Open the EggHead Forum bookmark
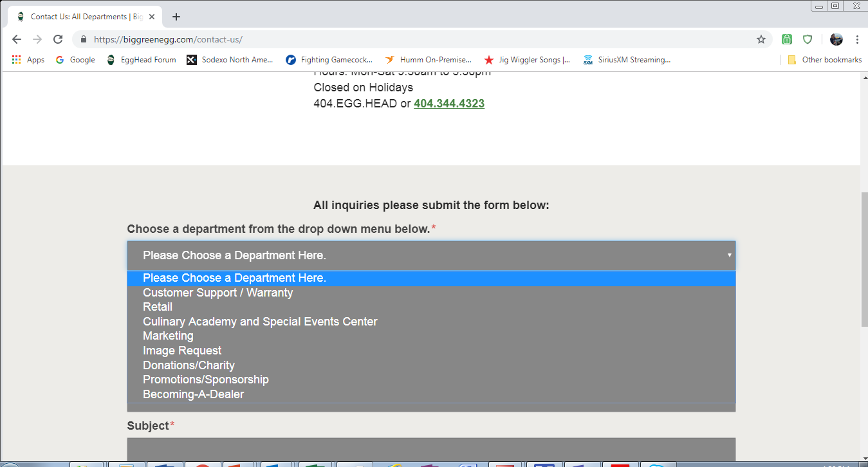This screenshot has width=868, height=467. click(x=142, y=60)
